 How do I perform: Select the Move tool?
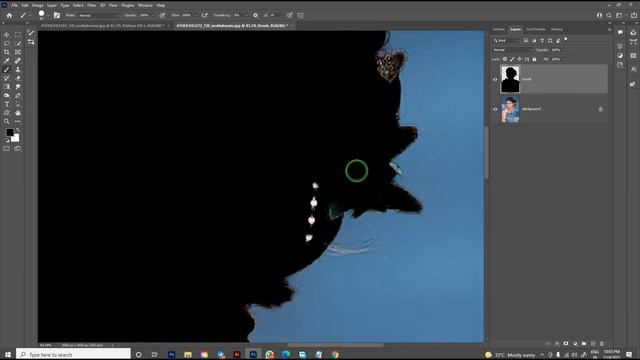[x=7, y=35]
